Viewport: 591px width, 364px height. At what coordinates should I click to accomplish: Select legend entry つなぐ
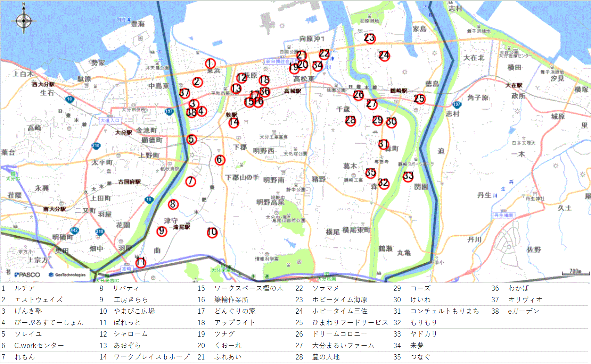(x=420, y=357)
